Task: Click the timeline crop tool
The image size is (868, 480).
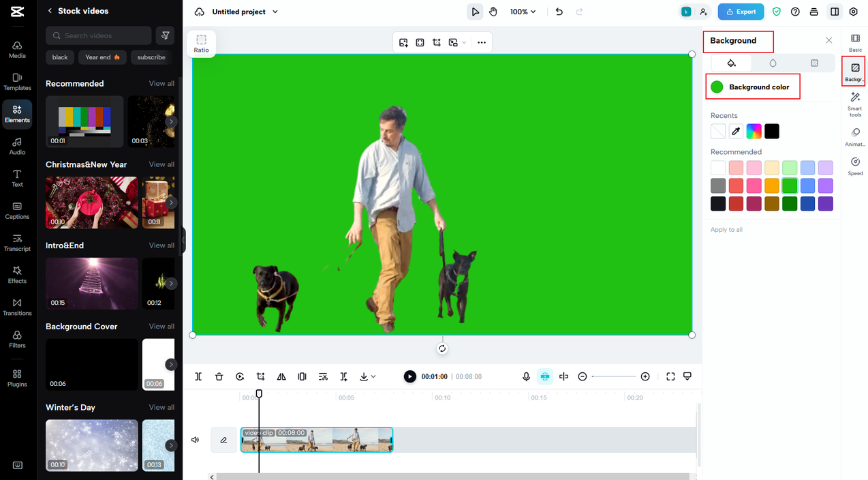Action: (260, 376)
